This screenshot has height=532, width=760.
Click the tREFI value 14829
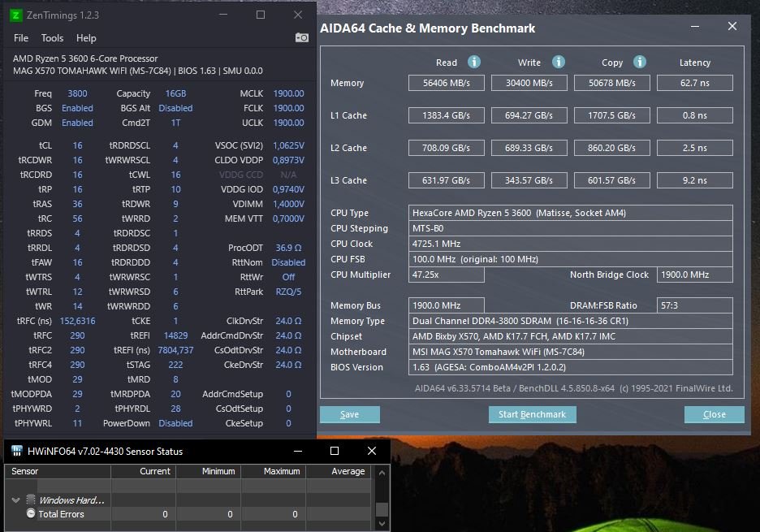pyautogui.click(x=175, y=335)
